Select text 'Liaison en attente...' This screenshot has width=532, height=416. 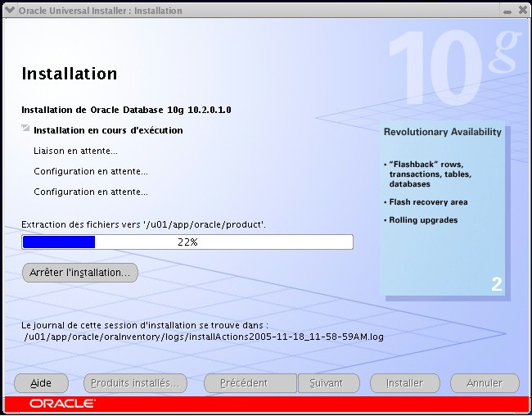click(75, 151)
